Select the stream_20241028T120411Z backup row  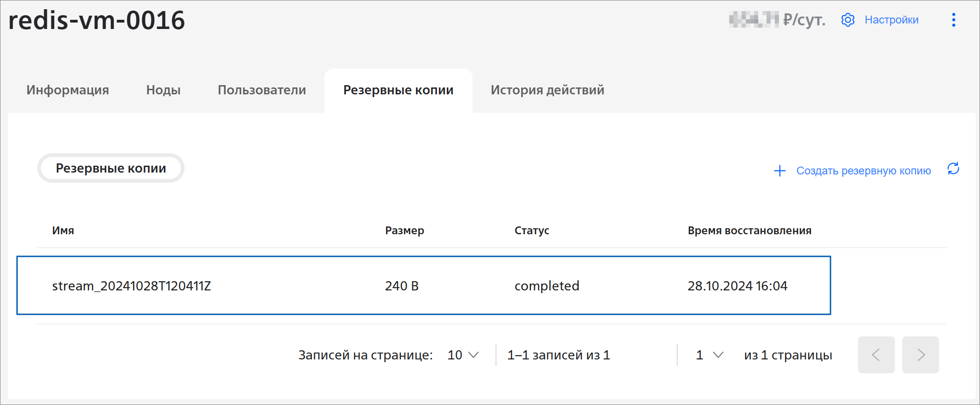424,285
